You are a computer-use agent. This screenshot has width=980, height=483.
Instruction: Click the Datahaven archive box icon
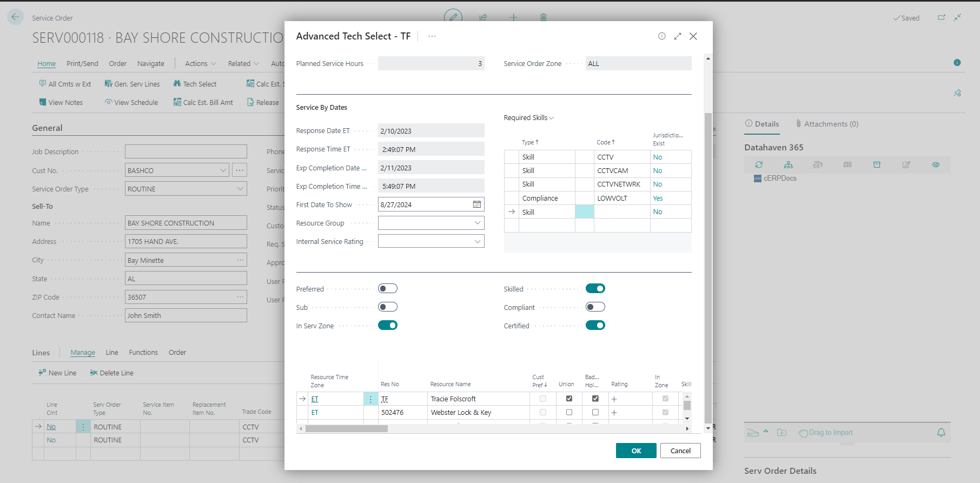(x=877, y=164)
